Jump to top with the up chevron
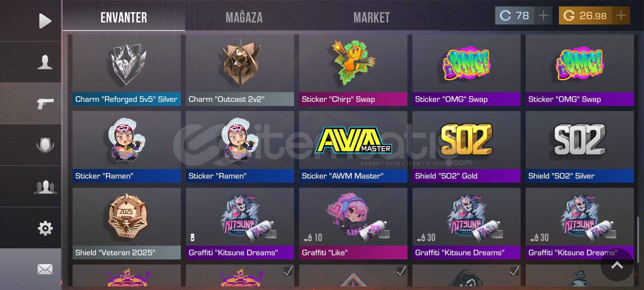Viewport: 644px width, 290px height. click(617, 265)
